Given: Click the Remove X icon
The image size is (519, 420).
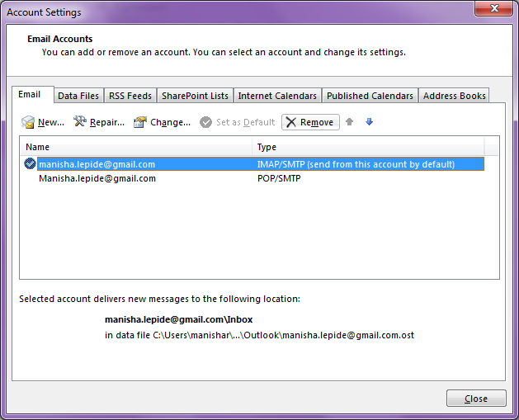Looking at the screenshot, I should [x=291, y=122].
